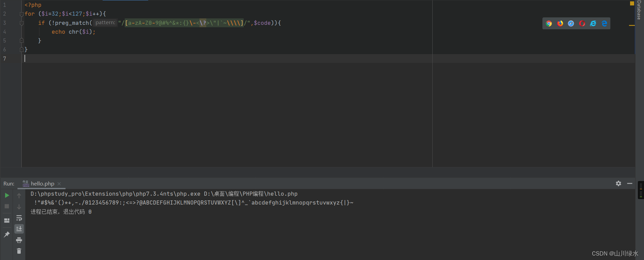The height and width of the screenshot is (260, 644).
Task: Click 'echo' keyword on line 4
Action: pyautogui.click(x=58, y=32)
